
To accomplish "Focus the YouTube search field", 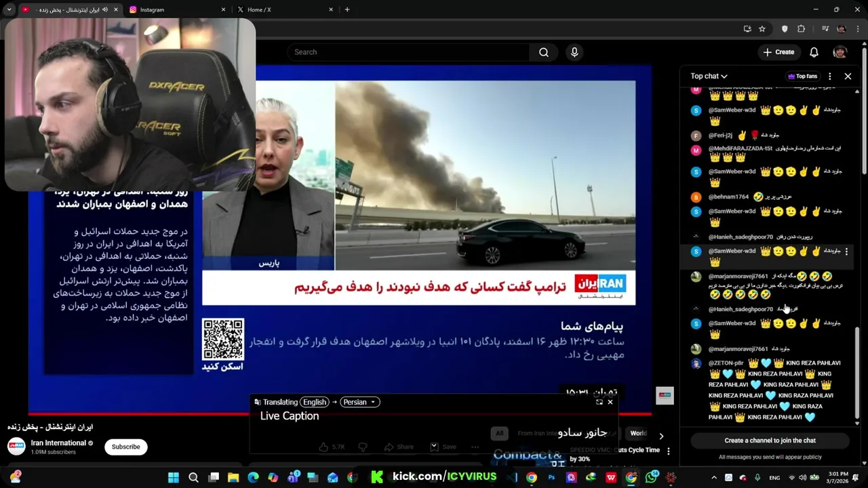I will coord(408,52).
